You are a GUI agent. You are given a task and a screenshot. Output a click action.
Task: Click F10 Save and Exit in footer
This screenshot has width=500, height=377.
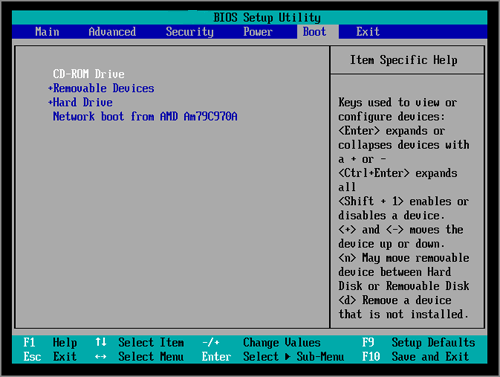(416, 357)
